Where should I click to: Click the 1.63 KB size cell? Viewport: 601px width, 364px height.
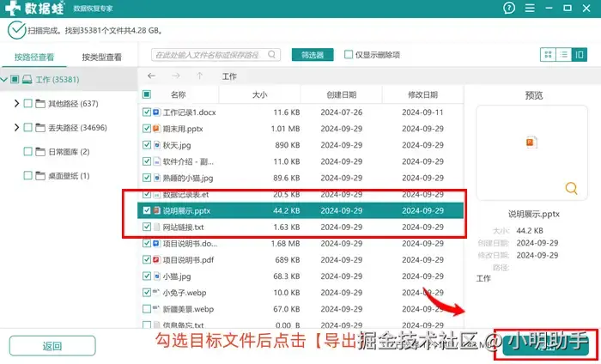coord(287,227)
